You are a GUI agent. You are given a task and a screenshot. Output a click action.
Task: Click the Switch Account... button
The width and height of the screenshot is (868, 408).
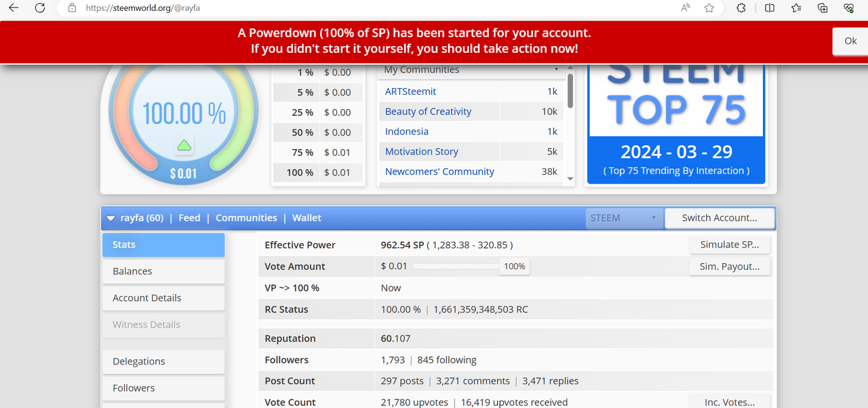719,218
